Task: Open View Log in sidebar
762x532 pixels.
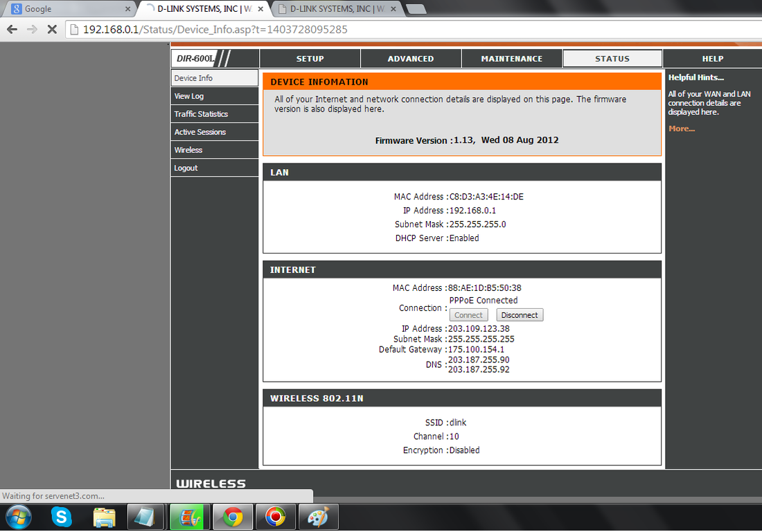Action: click(214, 96)
